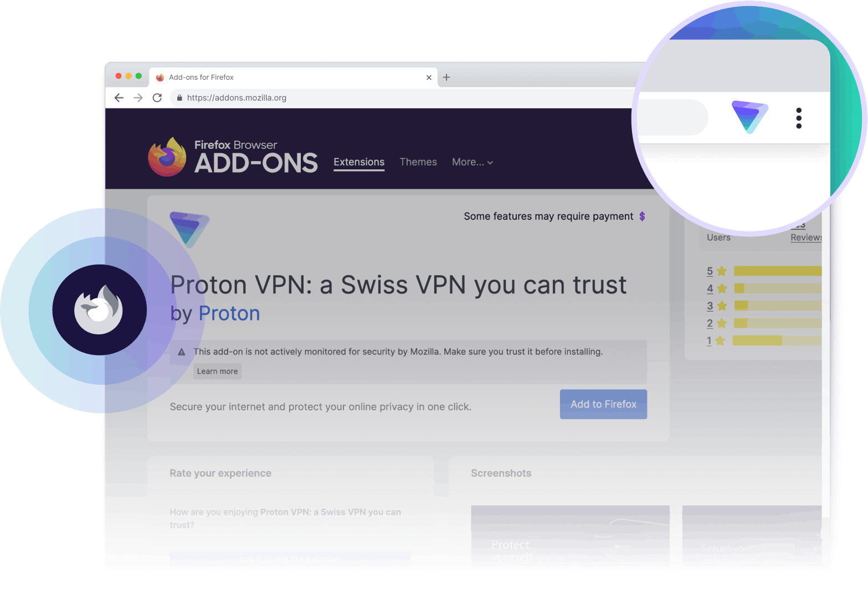The image size is (868, 604).
Task: Filter by 5 star rating bar
Action: click(x=764, y=271)
